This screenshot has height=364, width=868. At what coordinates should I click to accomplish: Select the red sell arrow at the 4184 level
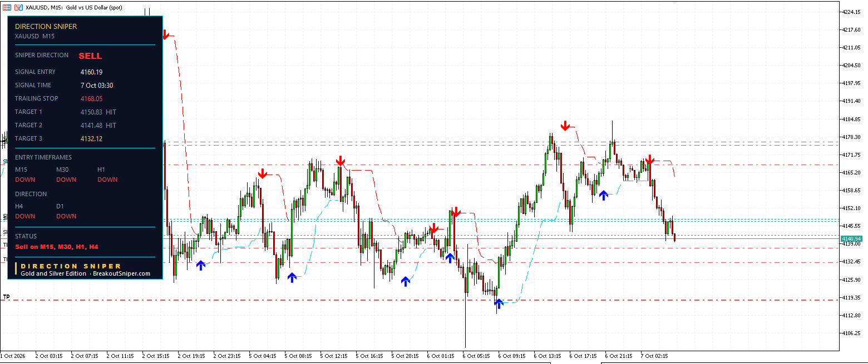tap(565, 126)
